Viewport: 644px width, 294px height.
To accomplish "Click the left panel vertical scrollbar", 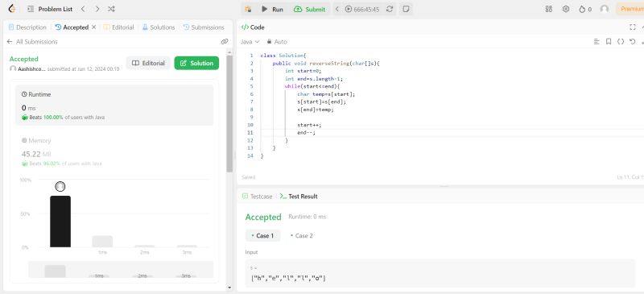I will [229, 114].
